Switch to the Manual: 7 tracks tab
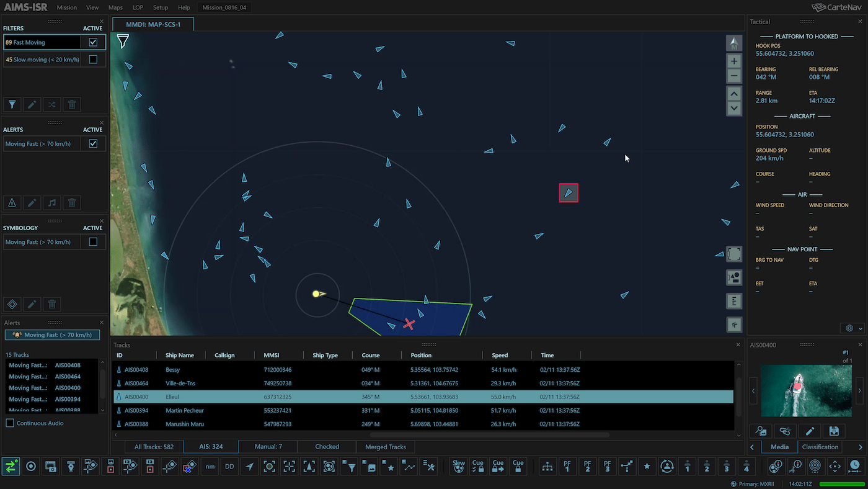 267,447
